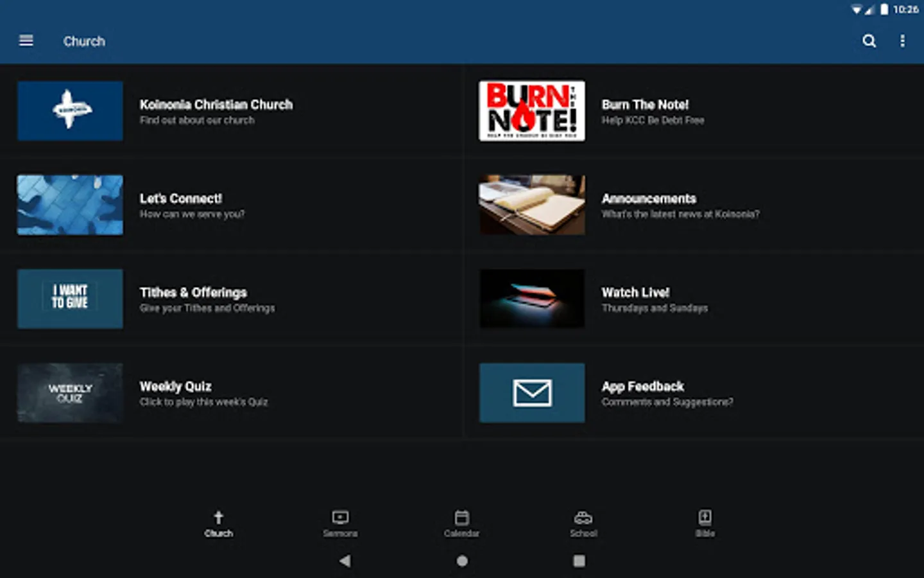Tap the Android home circle button
The width and height of the screenshot is (924, 578).
coord(462,561)
